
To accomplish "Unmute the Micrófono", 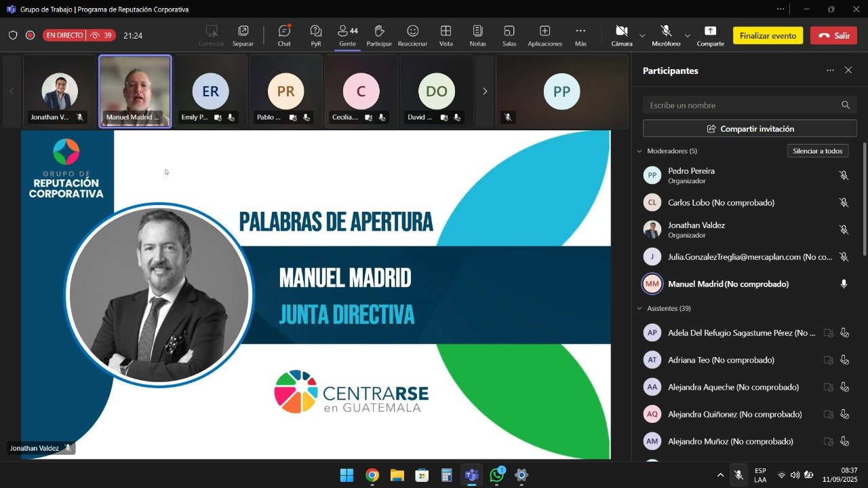I will [x=666, y=35].
